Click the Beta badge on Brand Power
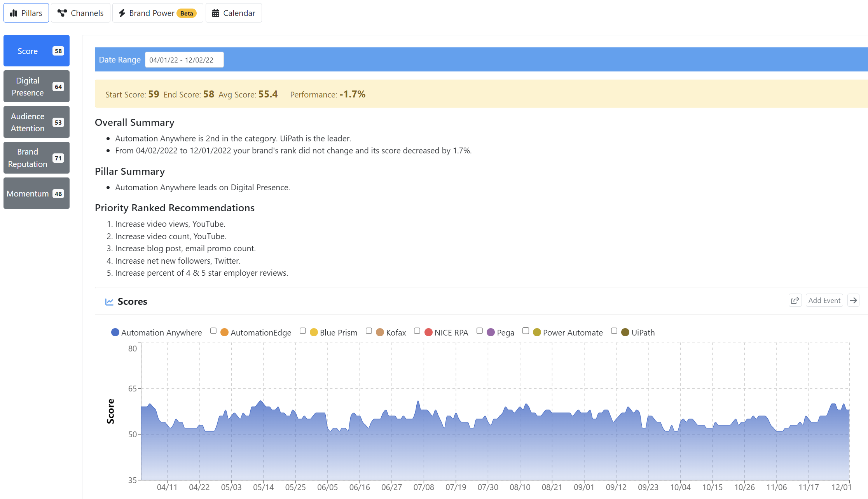 187,13
